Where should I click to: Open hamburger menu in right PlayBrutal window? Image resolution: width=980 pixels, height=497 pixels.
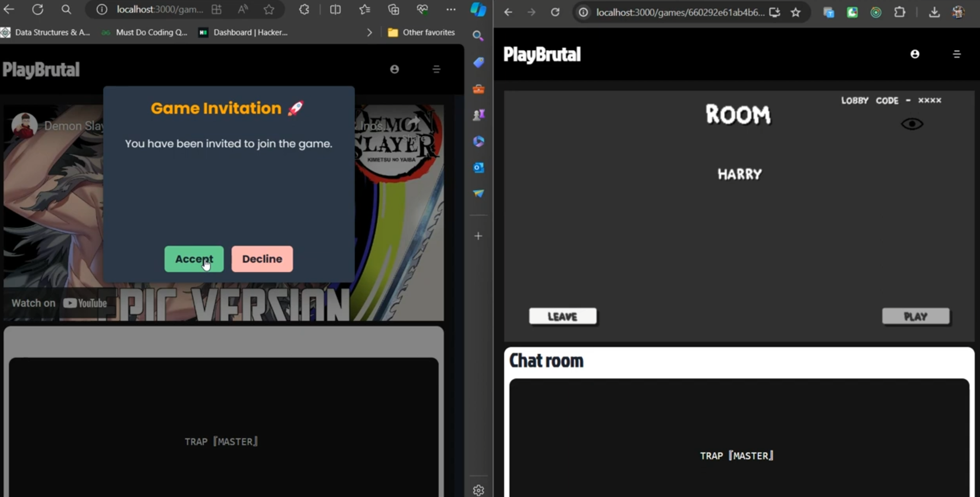(x=957, y=54)
